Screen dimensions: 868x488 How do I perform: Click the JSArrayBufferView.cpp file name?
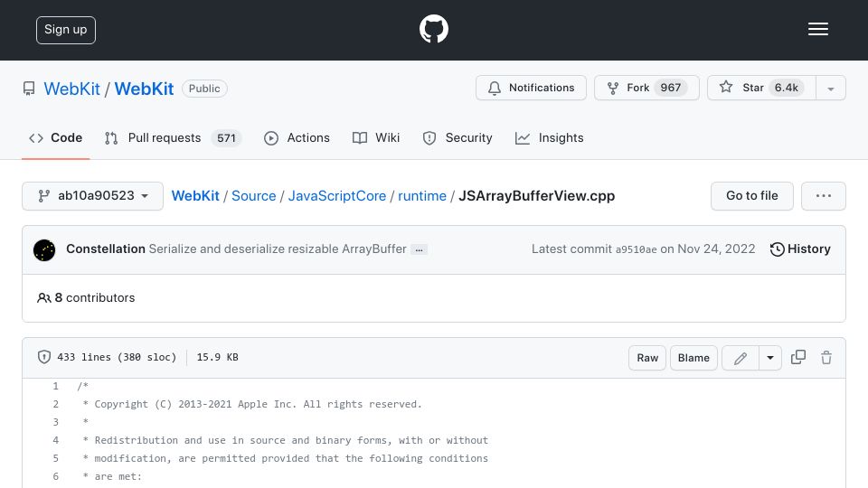coord(536,196)
